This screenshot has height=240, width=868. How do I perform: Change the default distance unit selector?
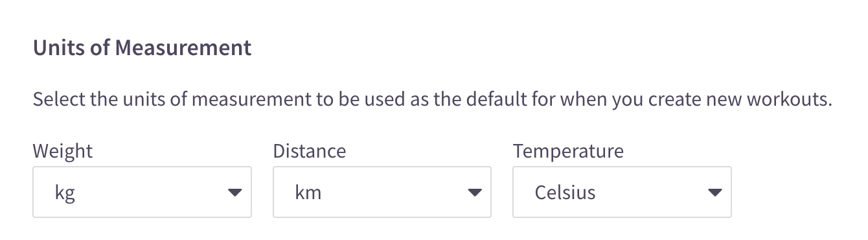(x=382, y=192)
